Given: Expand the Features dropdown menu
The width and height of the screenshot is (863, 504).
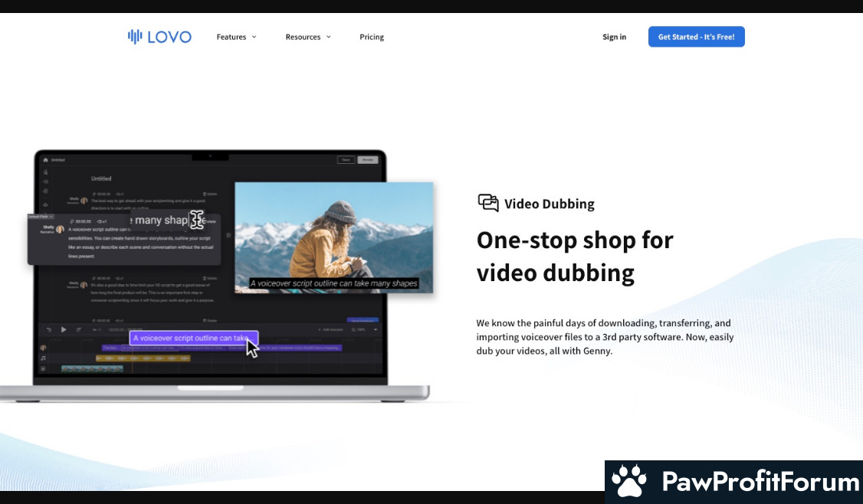Looking at the screenshot, I should (x=236, y=37).
